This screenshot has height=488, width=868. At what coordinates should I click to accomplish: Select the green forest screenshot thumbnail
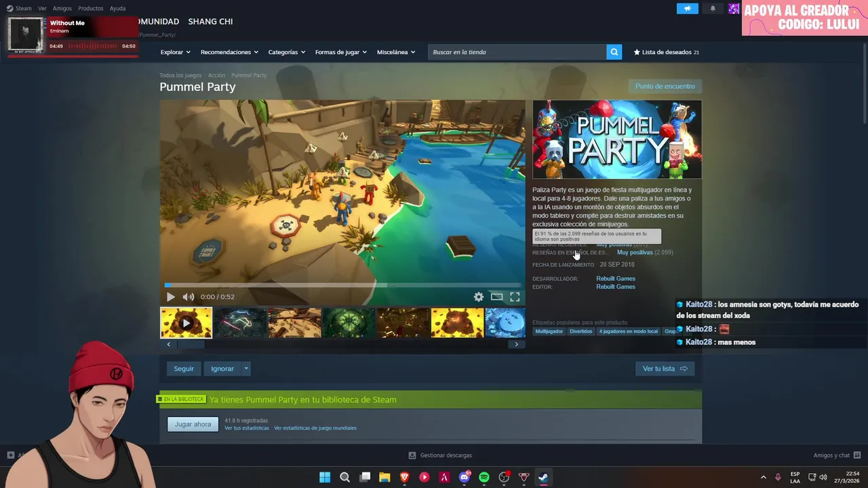pyautogui.click(x=349, y=323)
